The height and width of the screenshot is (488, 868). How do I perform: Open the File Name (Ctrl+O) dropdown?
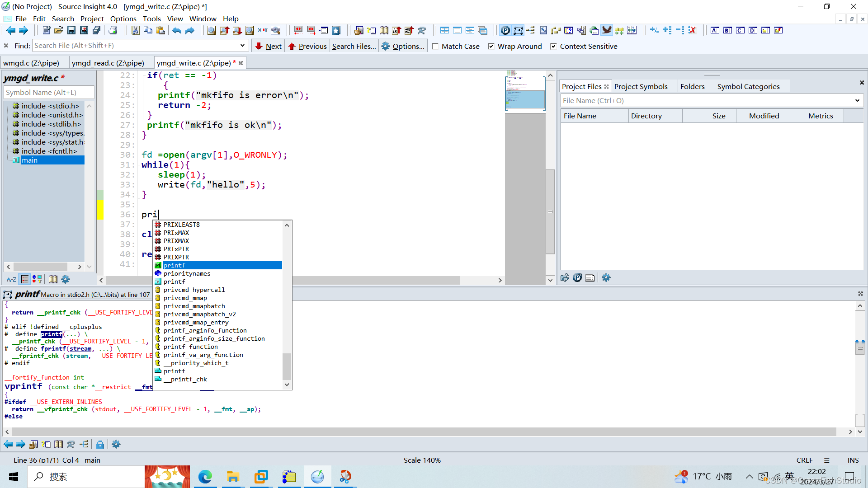[x=857, y=100]
